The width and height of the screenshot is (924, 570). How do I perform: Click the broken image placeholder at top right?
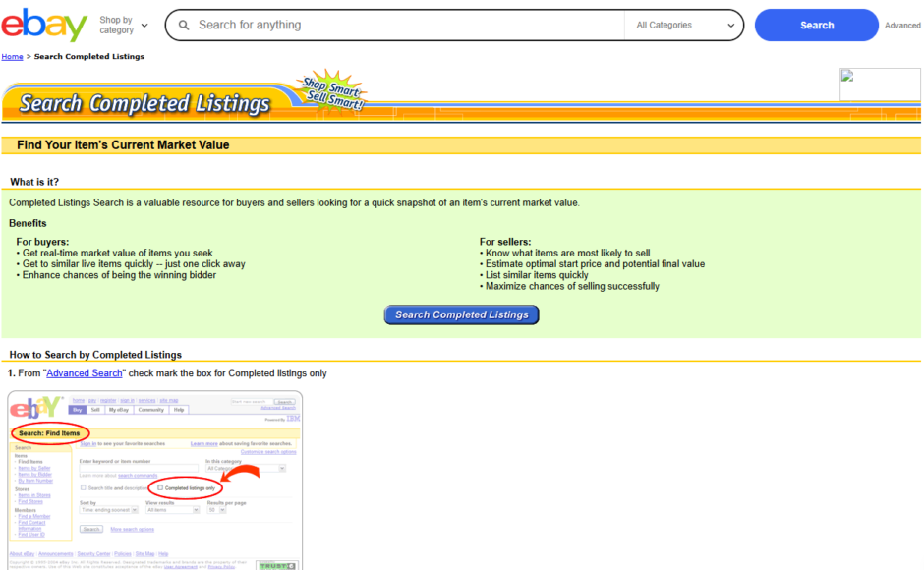(879, 85)
